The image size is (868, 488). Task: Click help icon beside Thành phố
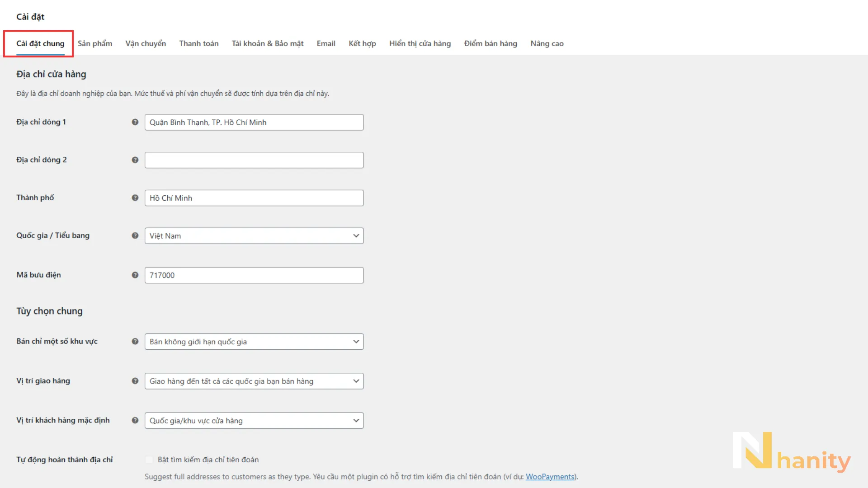click(x=135, y=198)
